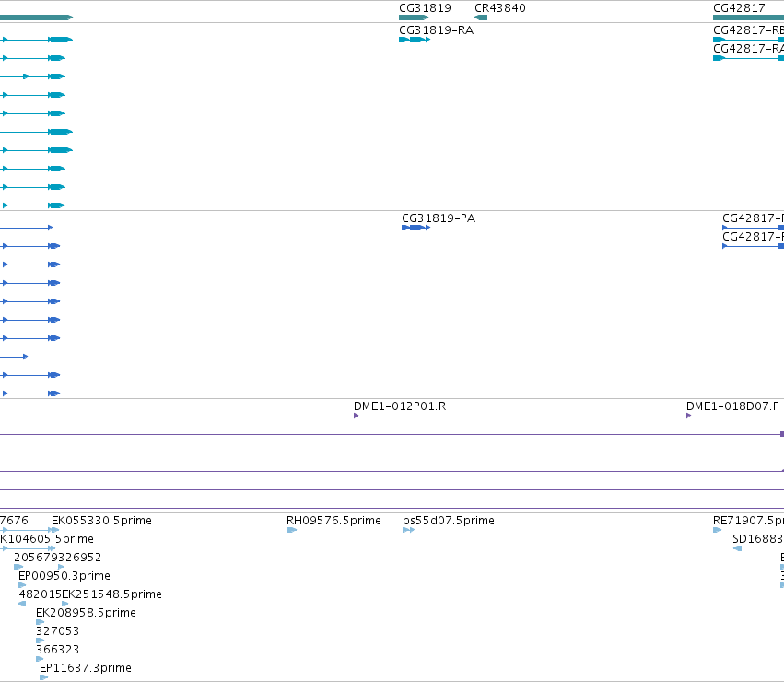Click the CG31819 gene name label

(425, 8)
